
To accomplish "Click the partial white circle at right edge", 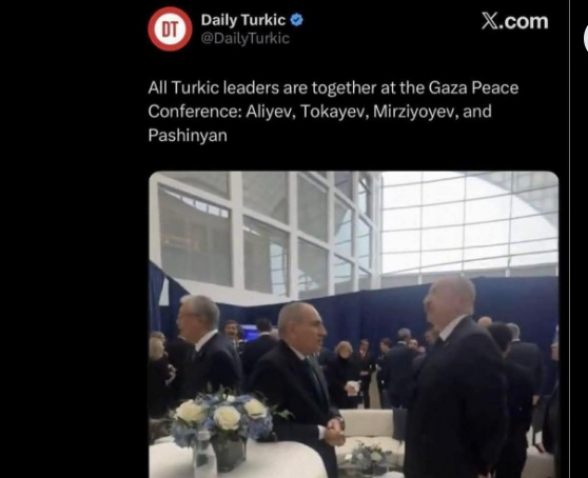I will (585, 39).
